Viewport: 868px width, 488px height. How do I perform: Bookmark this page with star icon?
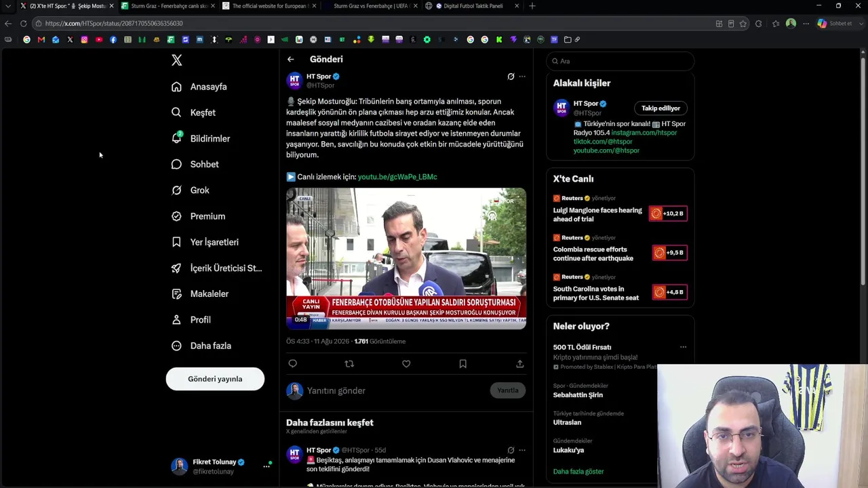(743, 23)
